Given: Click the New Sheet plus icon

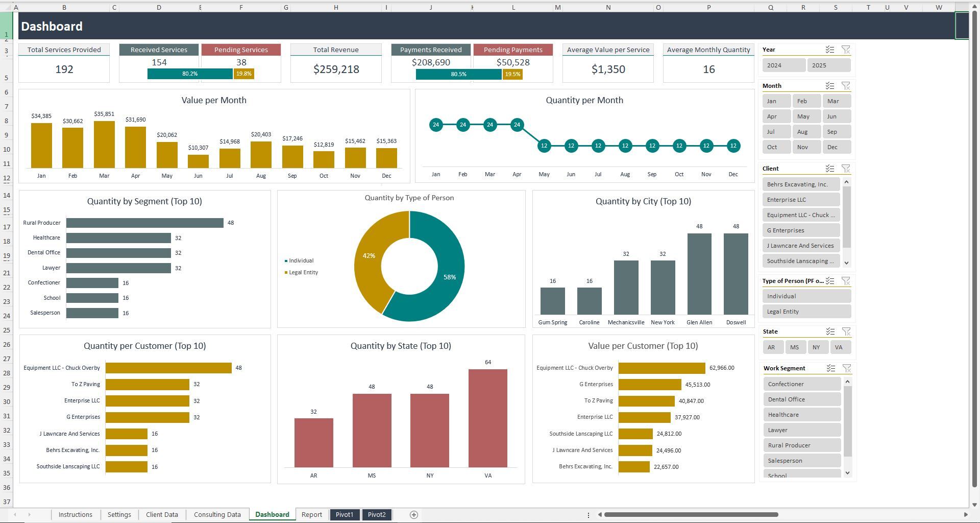Looking at the screenshot, I should (414, 515).
